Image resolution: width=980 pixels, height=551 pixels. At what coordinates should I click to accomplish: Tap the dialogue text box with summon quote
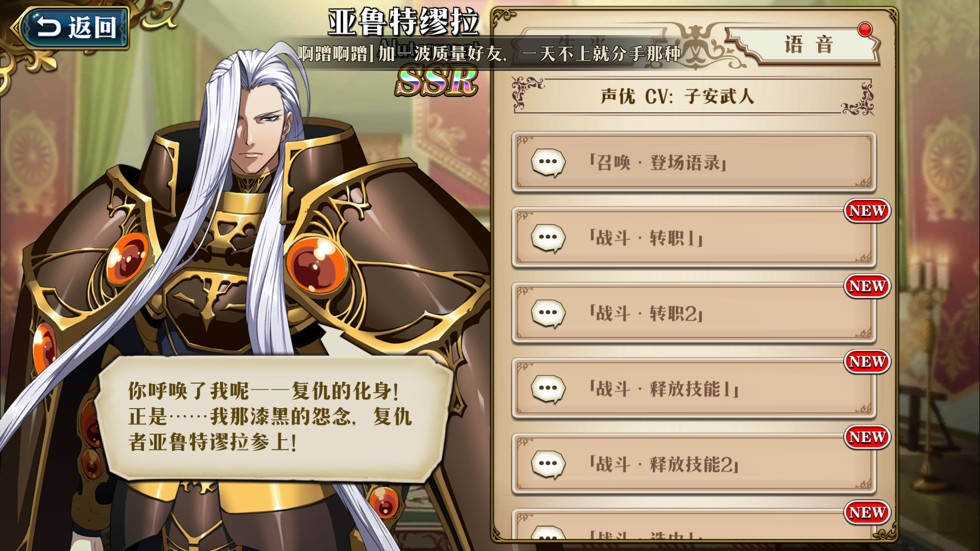[x=273, y=418]
